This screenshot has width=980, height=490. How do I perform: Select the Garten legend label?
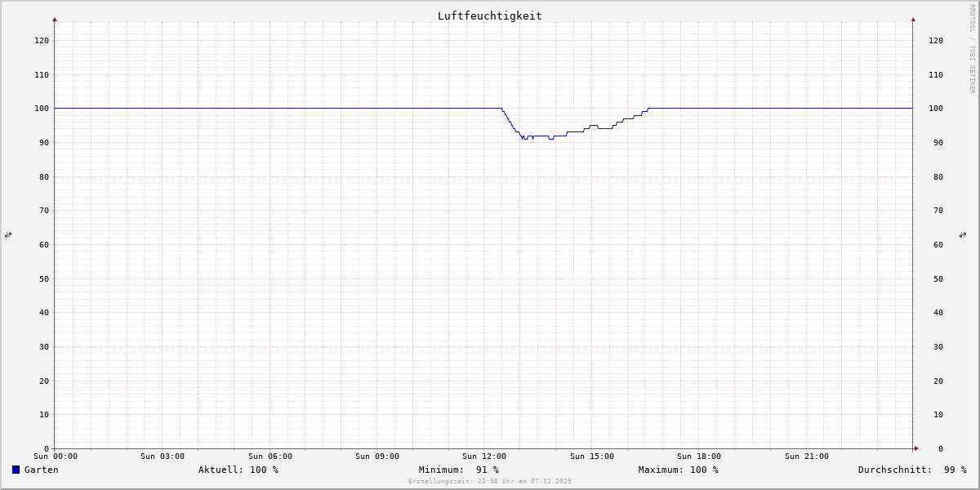[42, 470]
